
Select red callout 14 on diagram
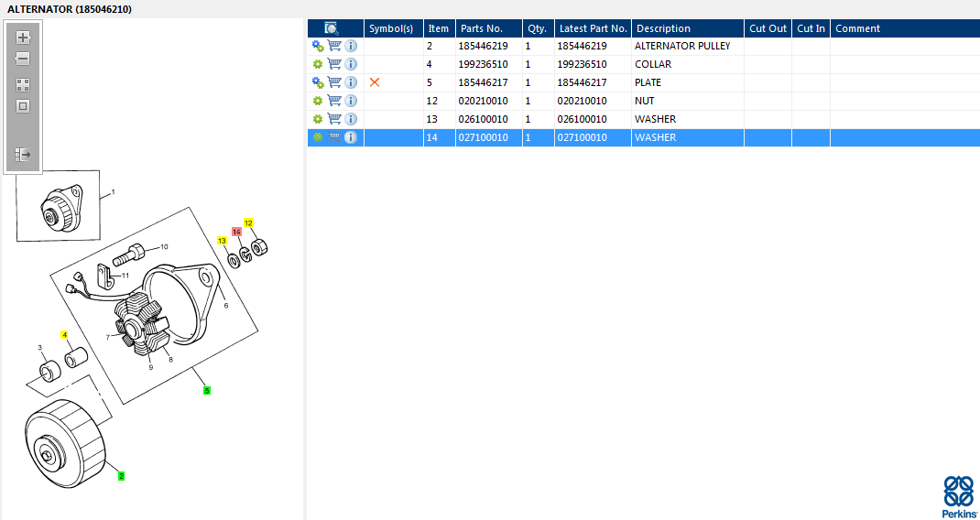point(236,232)
